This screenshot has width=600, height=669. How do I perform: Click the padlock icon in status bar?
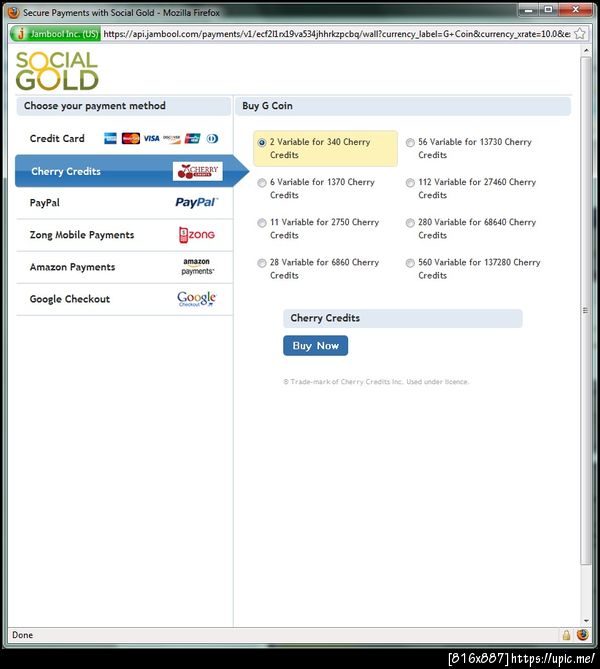pos(566,635)
